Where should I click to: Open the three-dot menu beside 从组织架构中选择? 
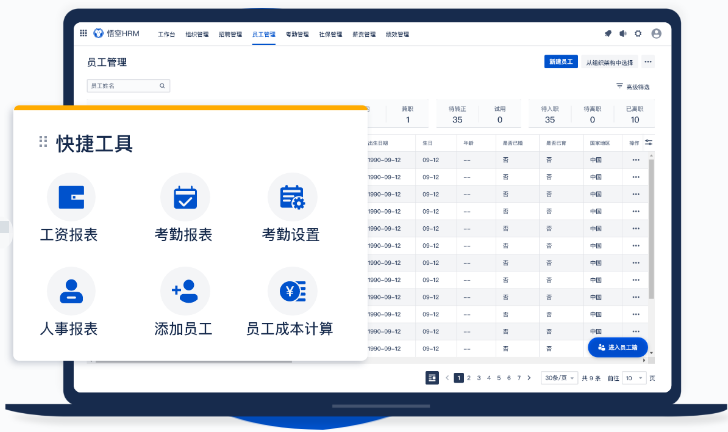648,62
